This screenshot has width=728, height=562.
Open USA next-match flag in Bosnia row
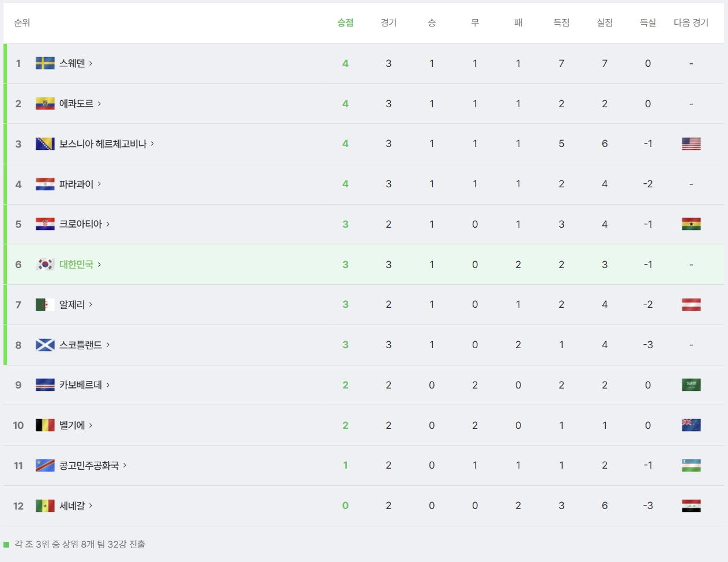click(691, 144)
